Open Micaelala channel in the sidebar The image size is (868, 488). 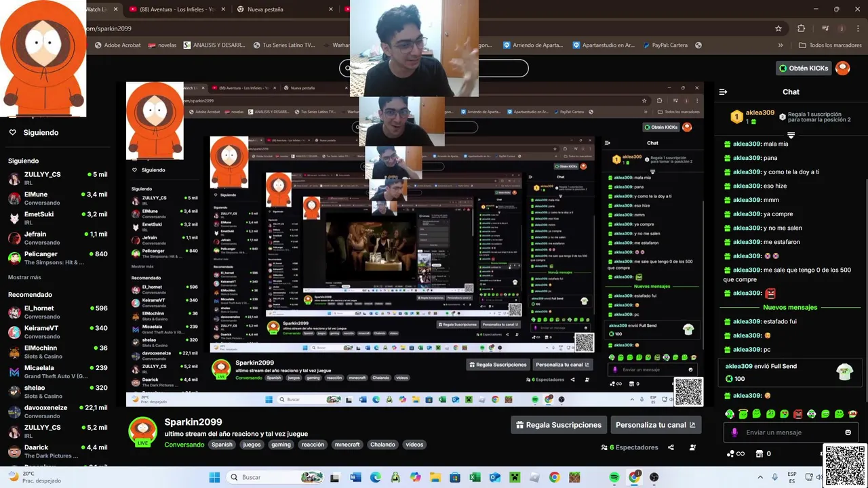click(58, 371)
